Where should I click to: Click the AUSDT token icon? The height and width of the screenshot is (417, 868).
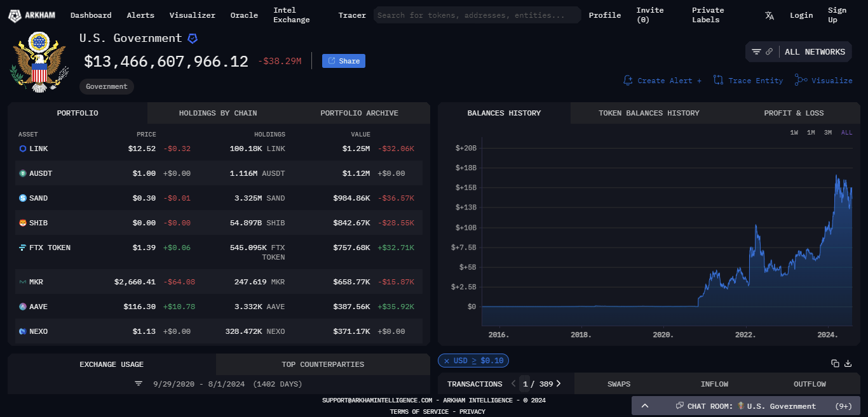point(23,173)
